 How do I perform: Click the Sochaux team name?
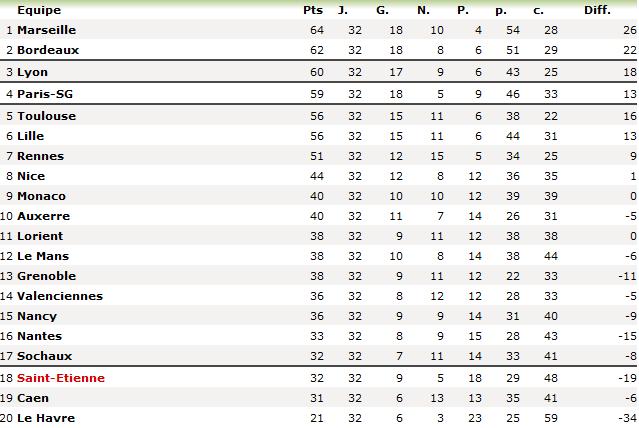[x=44, y=356]
